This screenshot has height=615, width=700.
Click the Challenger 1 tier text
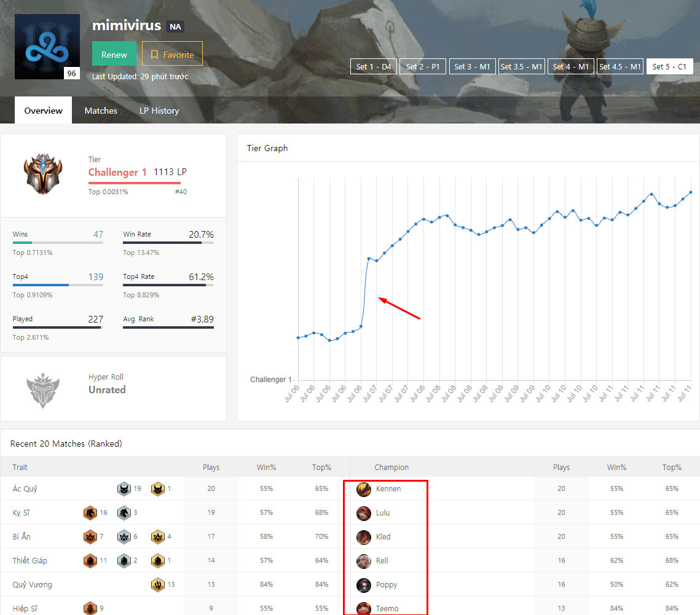[117, 172]
